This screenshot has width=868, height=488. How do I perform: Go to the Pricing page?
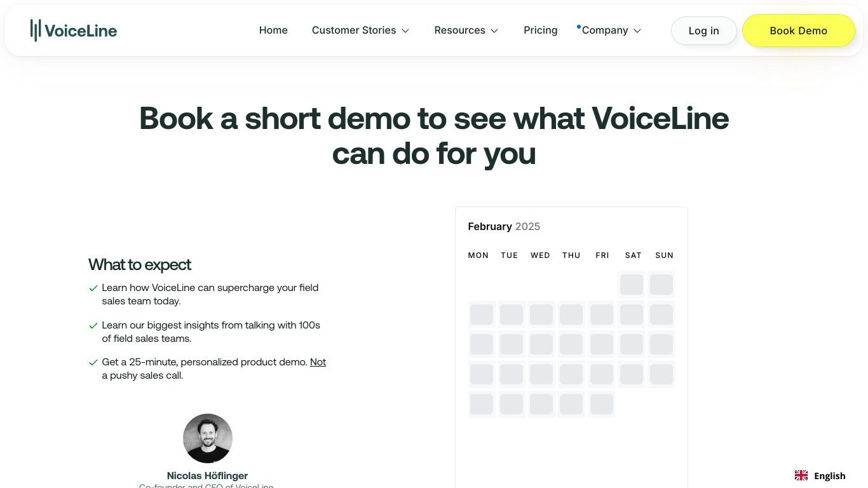[541, 30]
